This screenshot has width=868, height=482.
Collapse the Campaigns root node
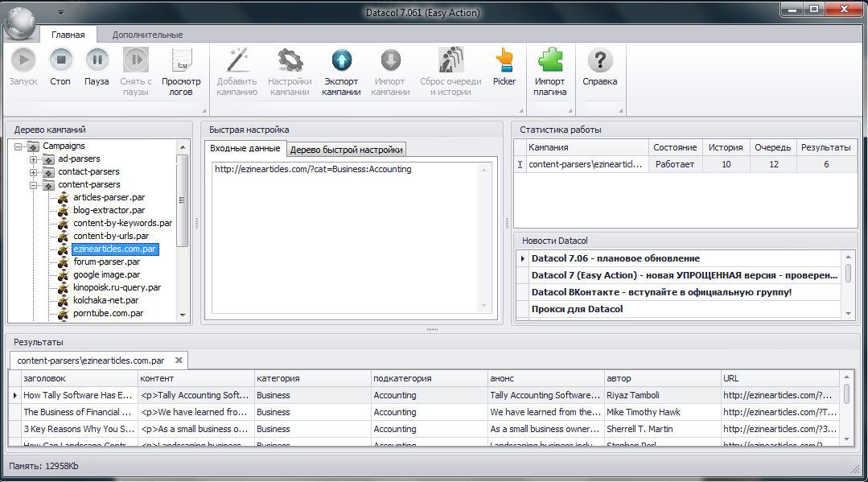click(19, 146)
